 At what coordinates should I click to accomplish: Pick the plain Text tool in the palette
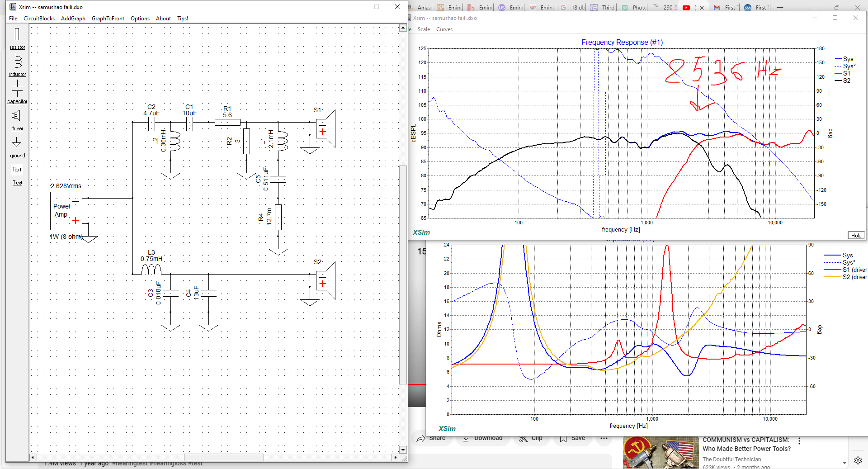17,170
